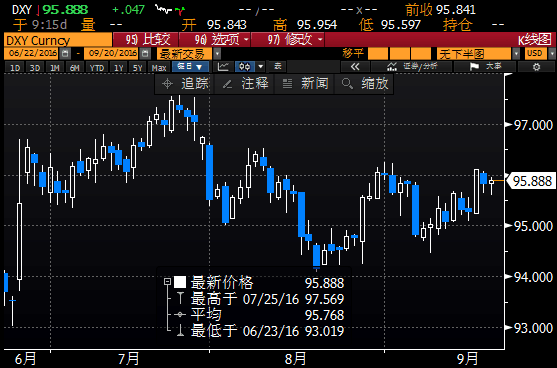The height and width of the screenshot is (368, 557).
Task: Click the third 移平 moving average box
Action: click(x=421, y=54)
